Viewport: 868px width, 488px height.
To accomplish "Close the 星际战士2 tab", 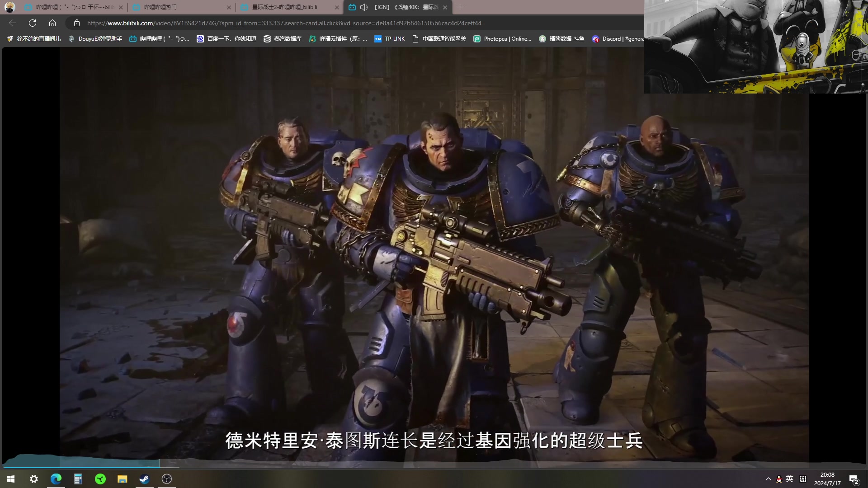I will click(x=337, y=7).
